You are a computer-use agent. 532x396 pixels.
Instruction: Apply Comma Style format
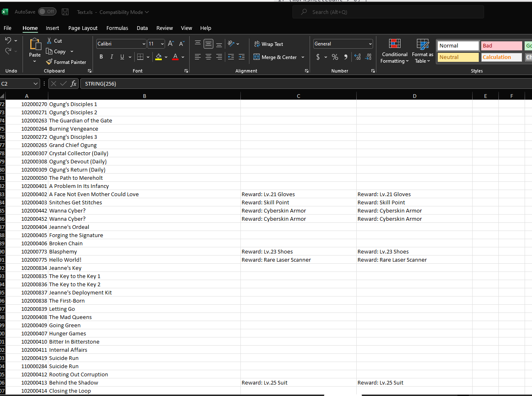coord(346,57)
